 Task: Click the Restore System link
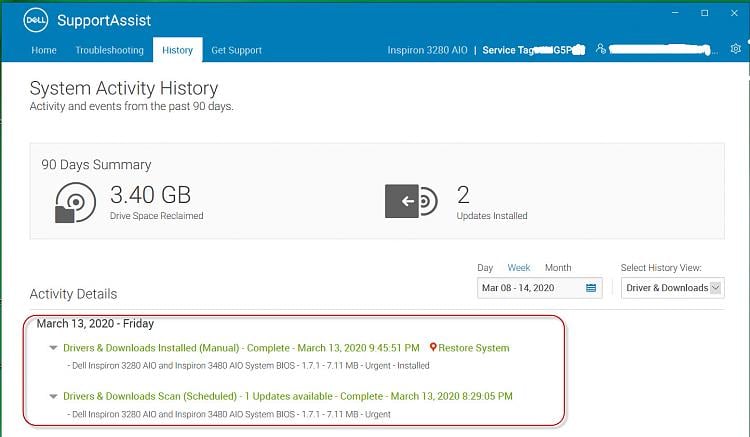click(x=474, y=348)
